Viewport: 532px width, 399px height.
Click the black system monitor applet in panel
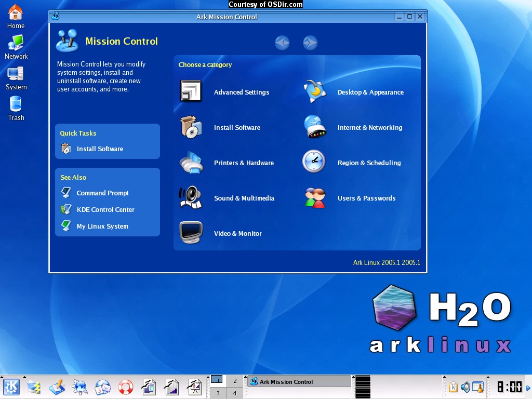[x=363, y=387]
